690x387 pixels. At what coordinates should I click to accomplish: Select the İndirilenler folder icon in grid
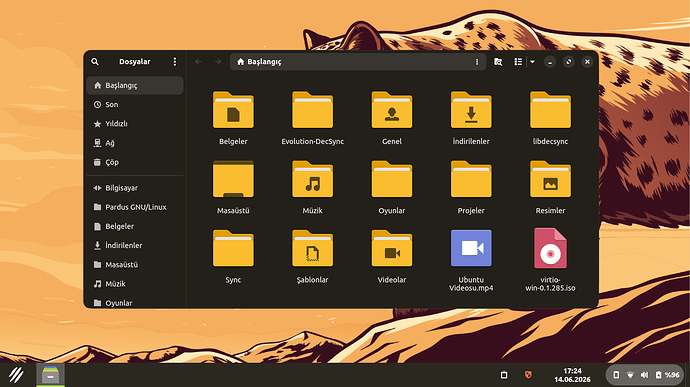click(471, 110)
